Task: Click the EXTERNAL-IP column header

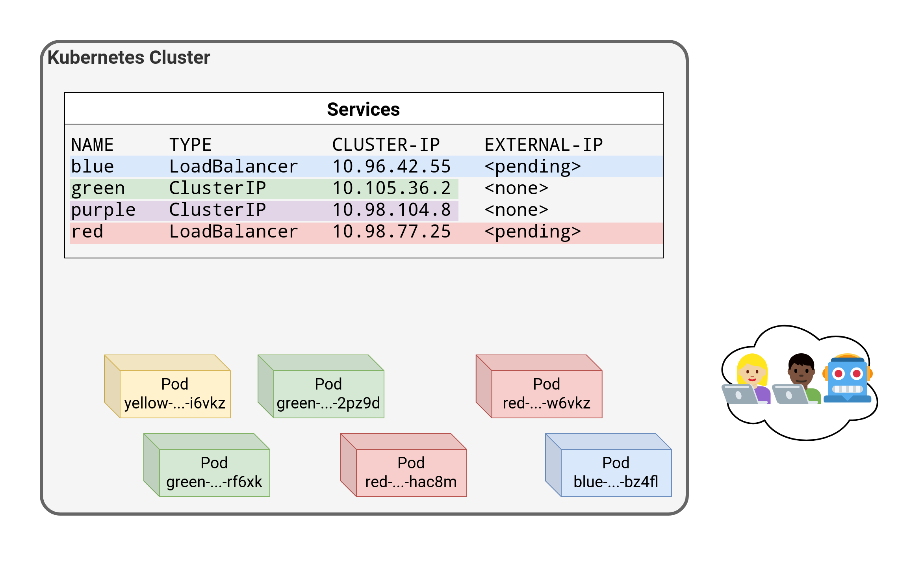Action: click(x=543, y=145)
